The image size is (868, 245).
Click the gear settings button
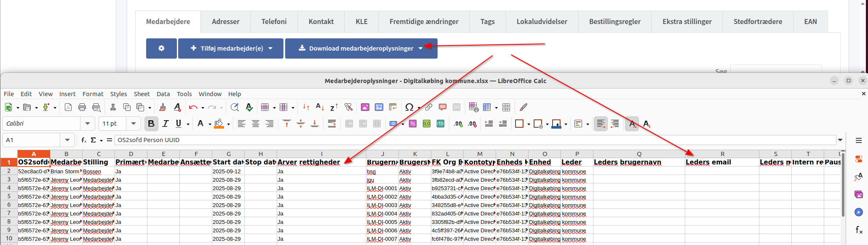(x=161, y=48)
